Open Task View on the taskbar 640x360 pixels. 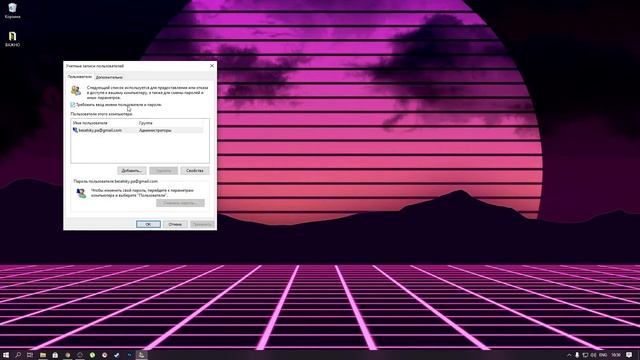pyautogui.click(x=30, y=355)
